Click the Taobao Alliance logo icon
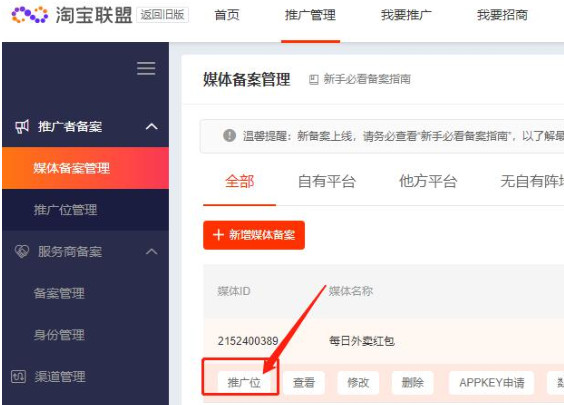The image size is (564, 405). coord(30,15)
